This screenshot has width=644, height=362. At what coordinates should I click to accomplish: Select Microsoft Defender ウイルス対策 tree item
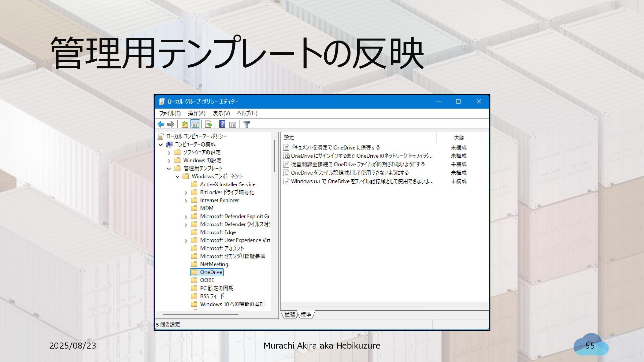(235, 225)
